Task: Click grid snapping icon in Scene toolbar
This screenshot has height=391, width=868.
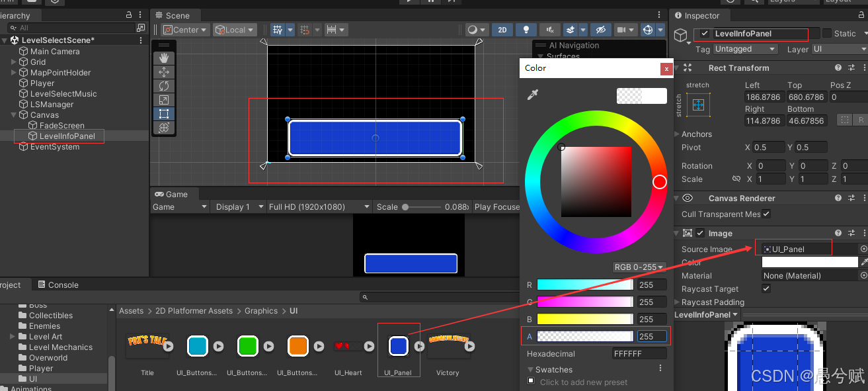Action: coord(305,30)
